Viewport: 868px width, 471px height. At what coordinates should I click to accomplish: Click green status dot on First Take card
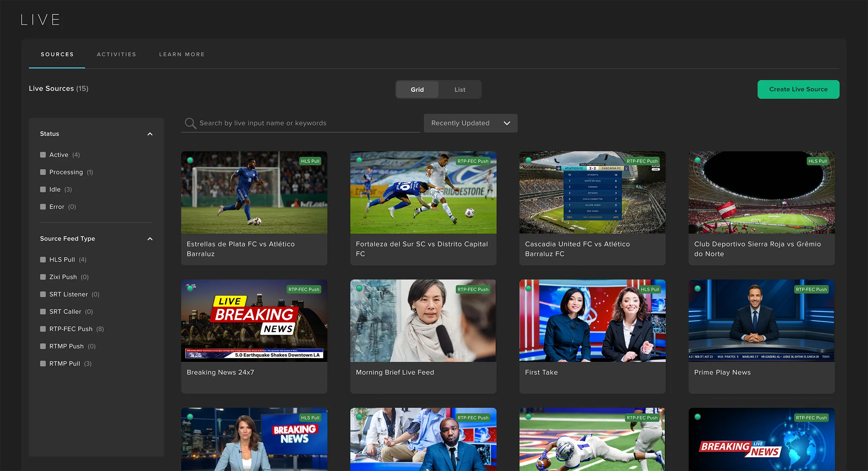click(528, 288)
